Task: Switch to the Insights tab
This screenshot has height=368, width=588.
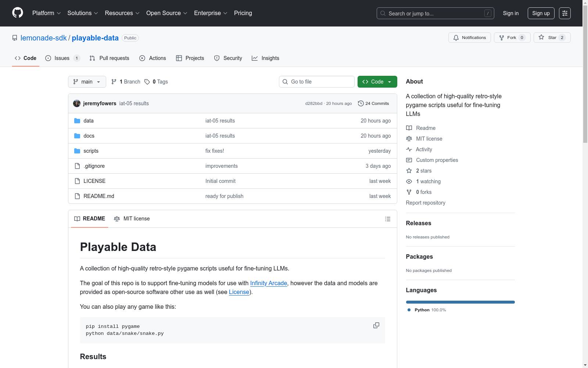Action: point(265,58)
